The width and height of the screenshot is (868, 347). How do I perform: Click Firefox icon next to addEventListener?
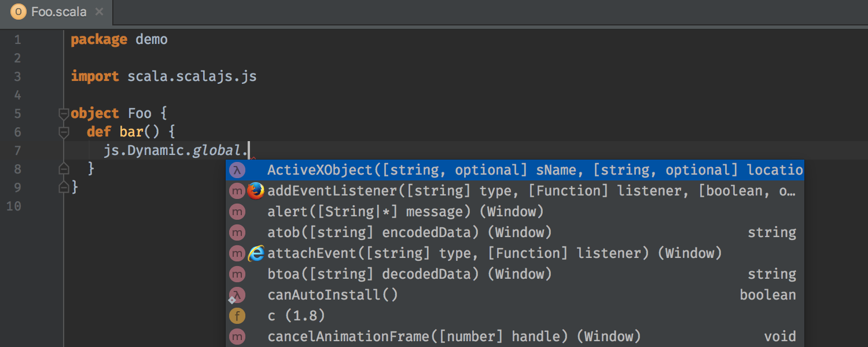255,191
